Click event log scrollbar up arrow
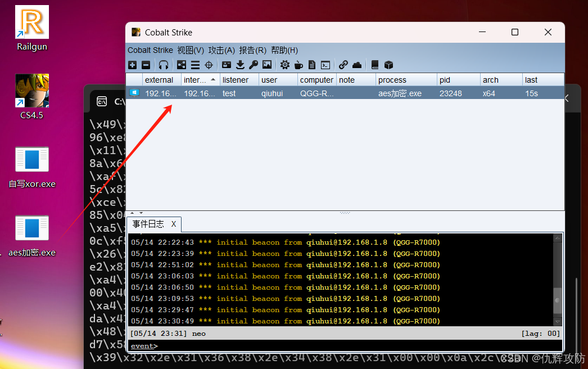The image size is (588, 369). 558,238
